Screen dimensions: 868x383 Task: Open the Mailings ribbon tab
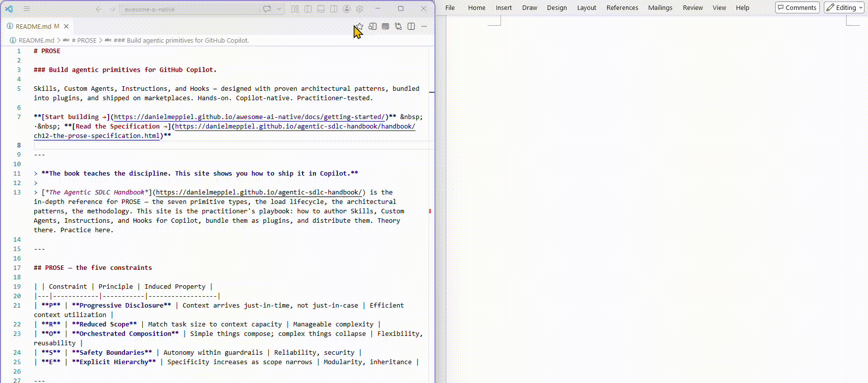(x=660, y=7)
